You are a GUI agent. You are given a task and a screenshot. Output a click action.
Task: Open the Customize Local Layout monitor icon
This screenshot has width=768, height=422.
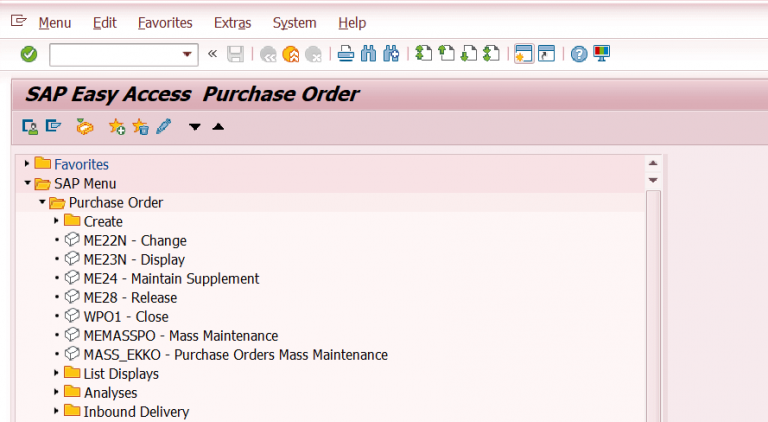601,54
